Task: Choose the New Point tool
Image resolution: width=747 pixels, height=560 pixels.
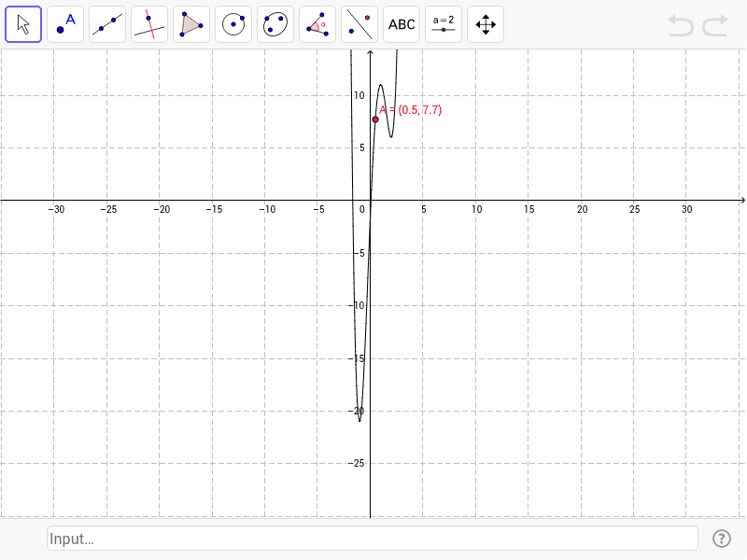Action: coord(65,24)
